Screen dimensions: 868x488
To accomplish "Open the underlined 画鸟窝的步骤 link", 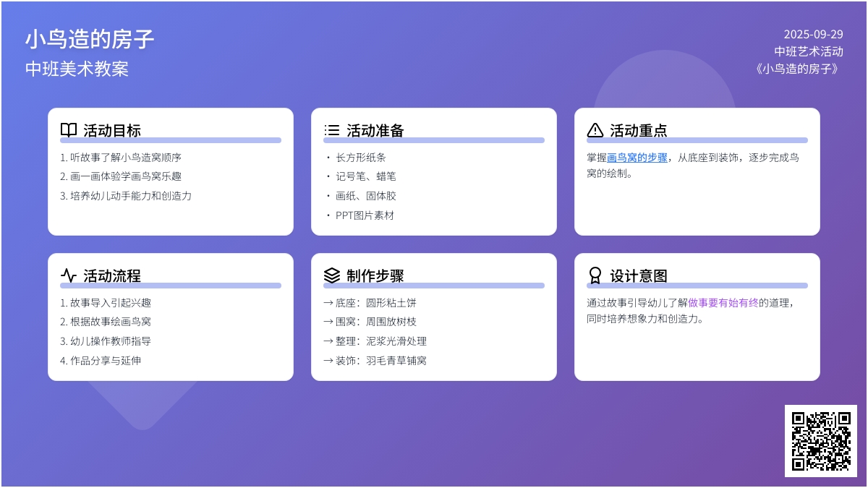I will click(x=637, y=158).
